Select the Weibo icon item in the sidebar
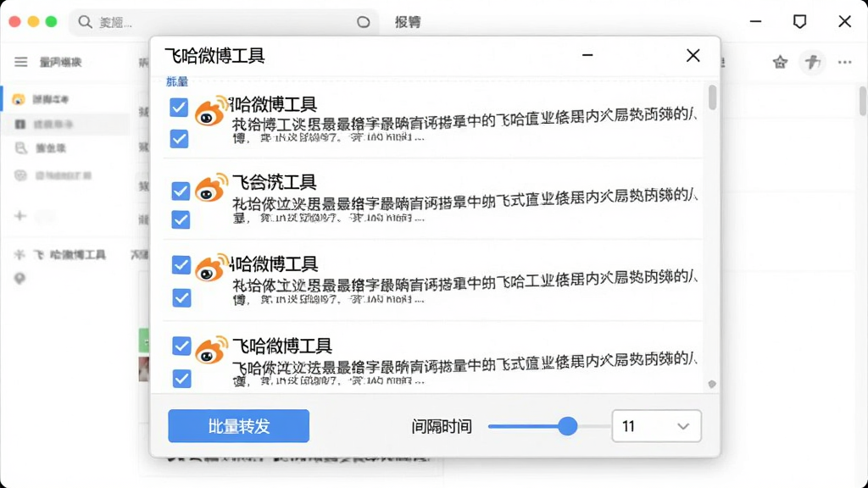 pyautogui.click(x=19, y=99)
